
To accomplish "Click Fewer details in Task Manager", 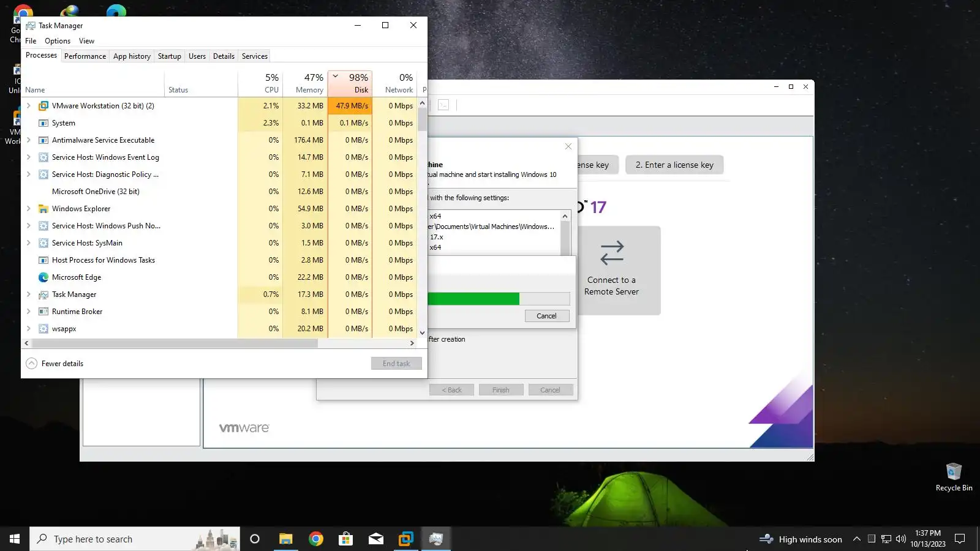I will click(x=55, y=364).
